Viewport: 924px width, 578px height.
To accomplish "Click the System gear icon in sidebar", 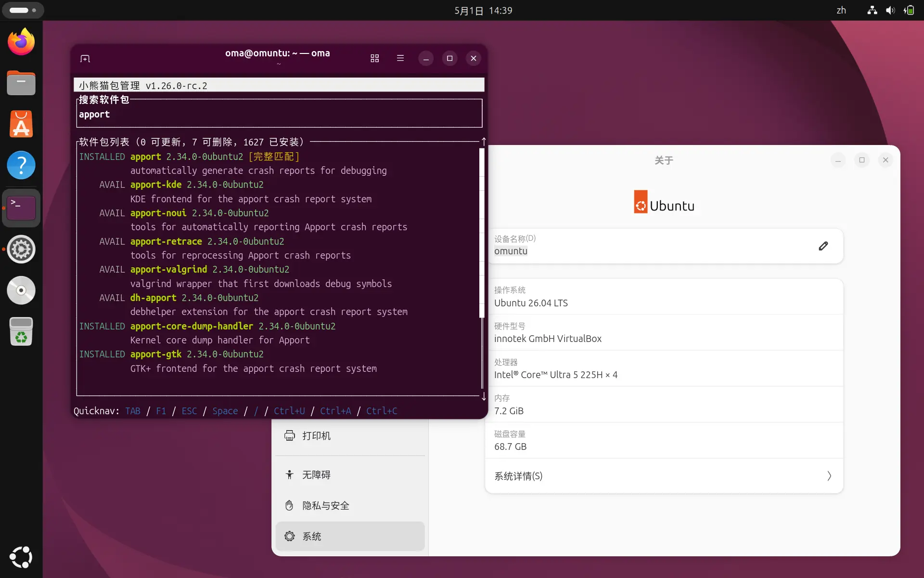I will pos(289,536).
